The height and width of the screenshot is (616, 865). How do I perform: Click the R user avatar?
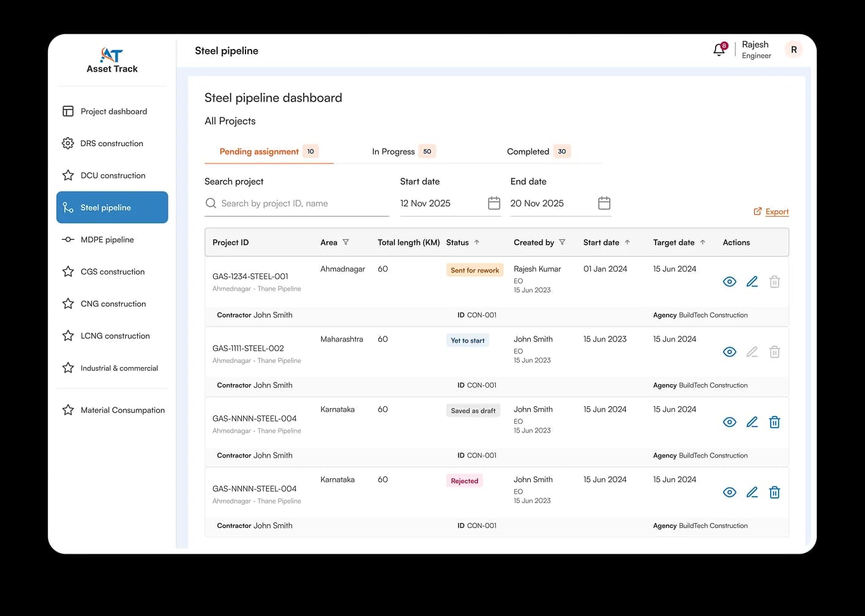(793, 50)
